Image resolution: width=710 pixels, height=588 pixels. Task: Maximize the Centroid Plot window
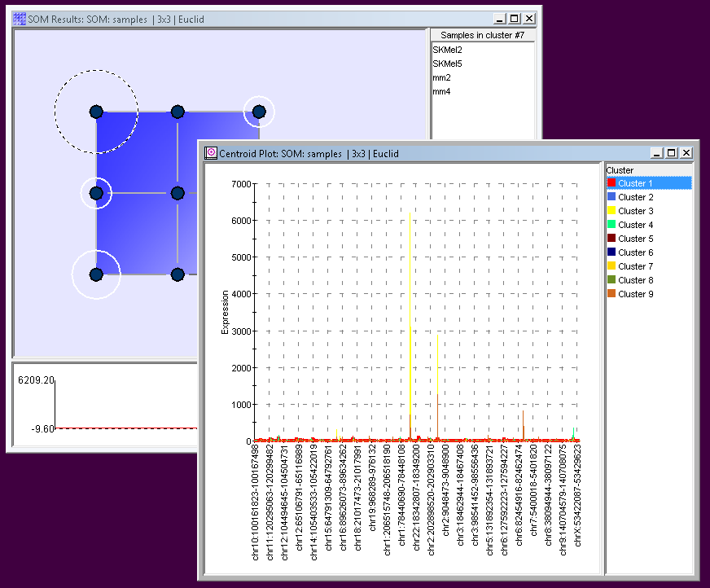[672, 152]
